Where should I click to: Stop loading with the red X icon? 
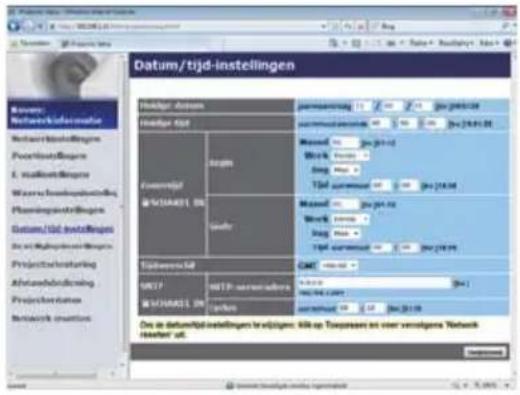[x=361, y=26]
